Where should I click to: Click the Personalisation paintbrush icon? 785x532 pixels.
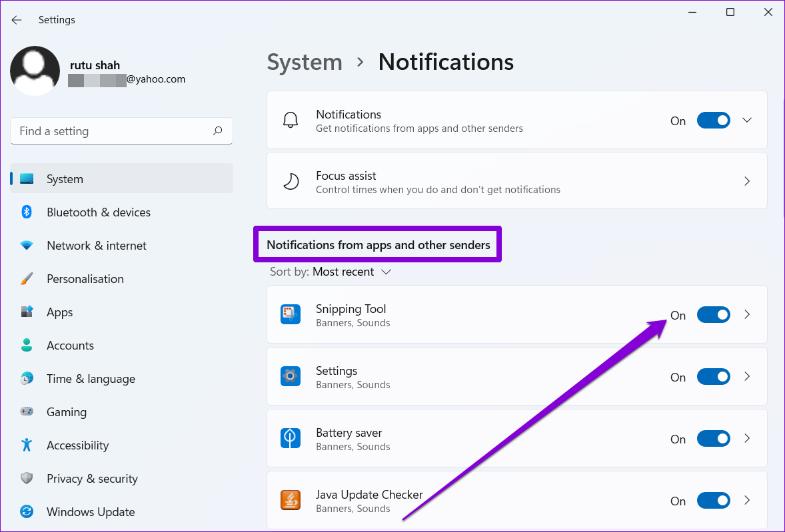27,279
